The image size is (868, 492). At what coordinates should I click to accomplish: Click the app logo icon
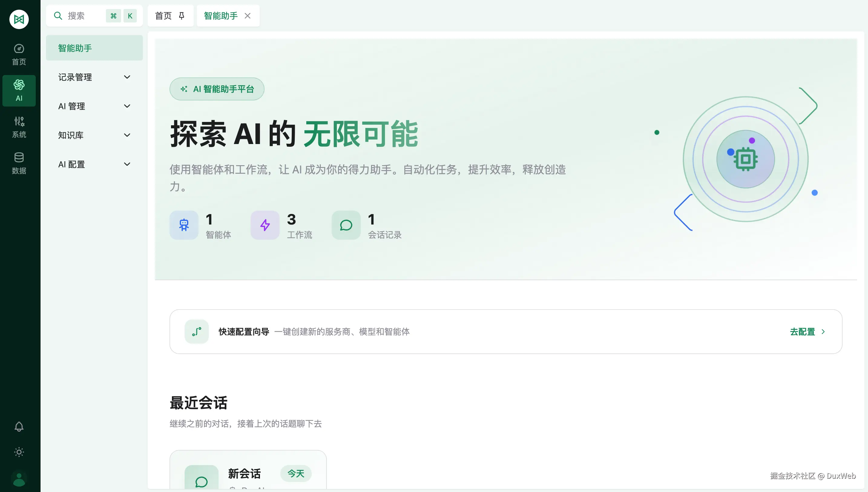(x=19, y=19)
